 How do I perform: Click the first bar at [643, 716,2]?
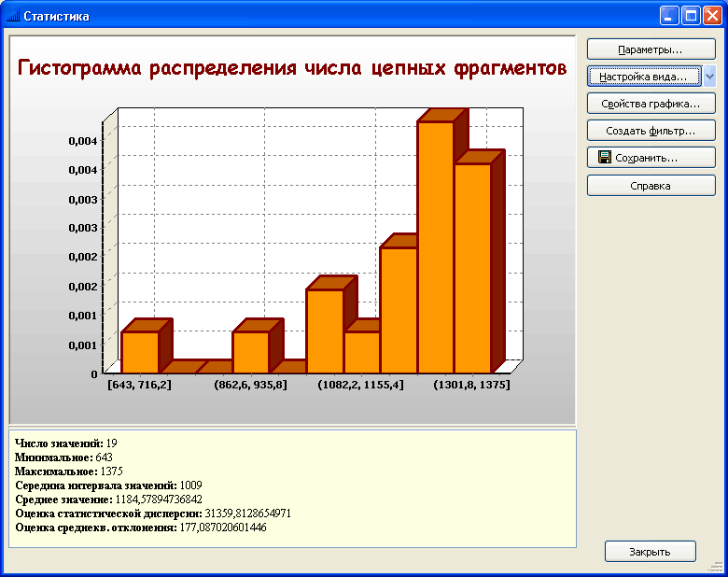click(x=140, y=352)
